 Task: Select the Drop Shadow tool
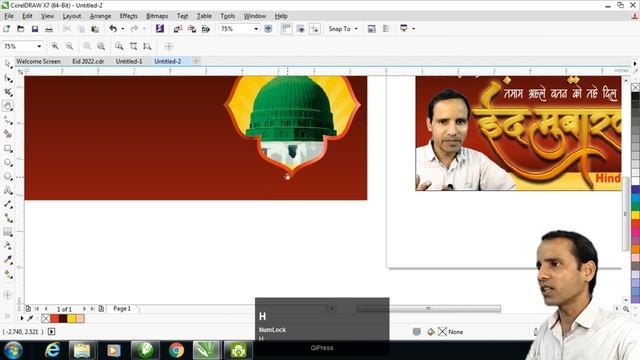click(x=8, y=232)
